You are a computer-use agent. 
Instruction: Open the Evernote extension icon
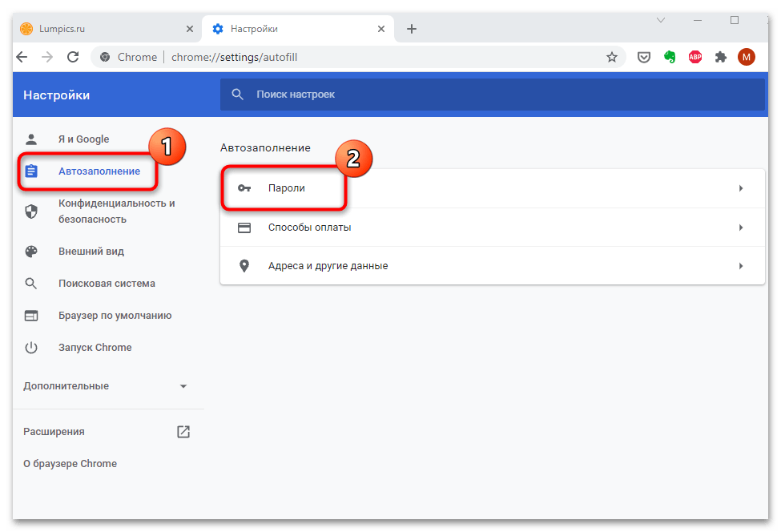tap(670, 57)
